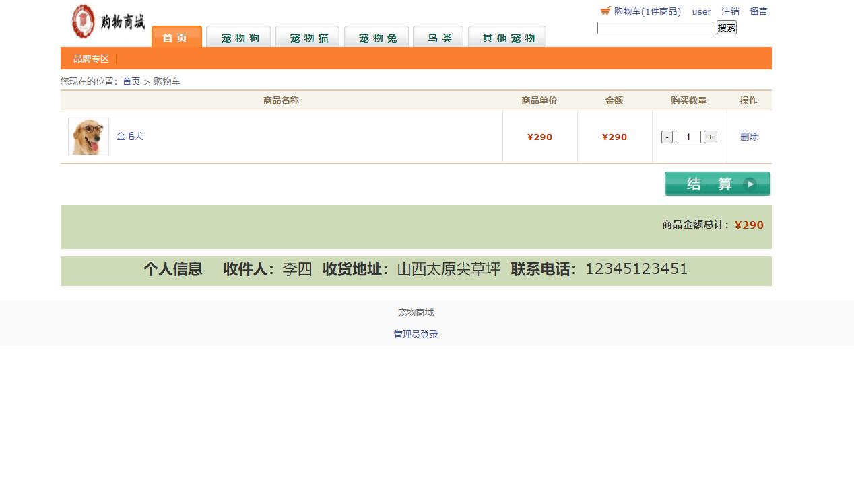Click the arrow icon on the 结算 button
This screenshot has height=504, width=854.
pos(750,183)
